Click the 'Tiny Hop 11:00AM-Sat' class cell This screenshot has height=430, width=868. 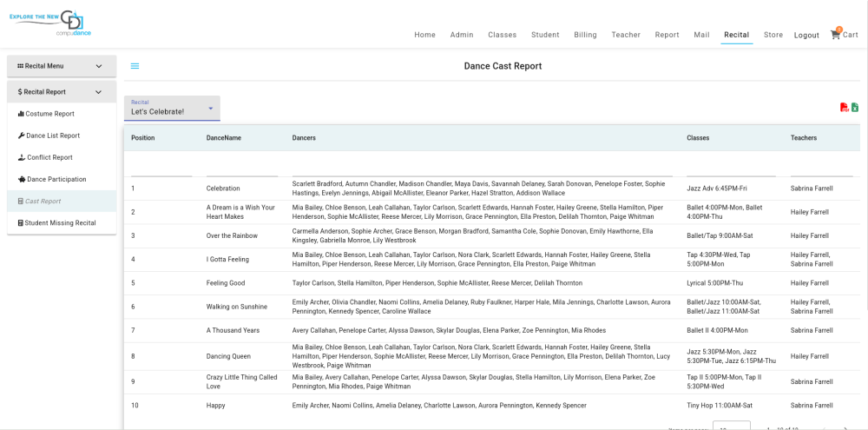tap(720, 406)
